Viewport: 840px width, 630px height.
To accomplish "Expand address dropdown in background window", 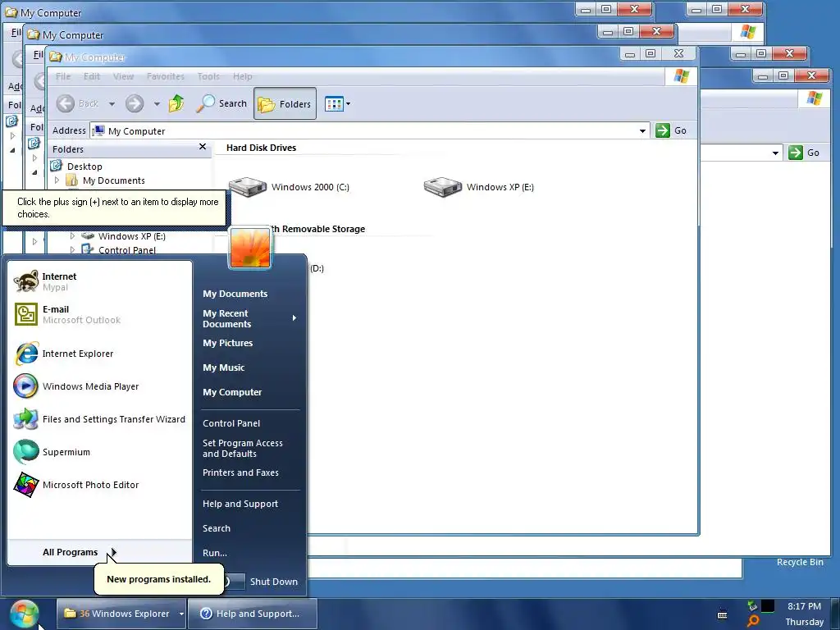I will pyautogui.click(x=775, y=153).
